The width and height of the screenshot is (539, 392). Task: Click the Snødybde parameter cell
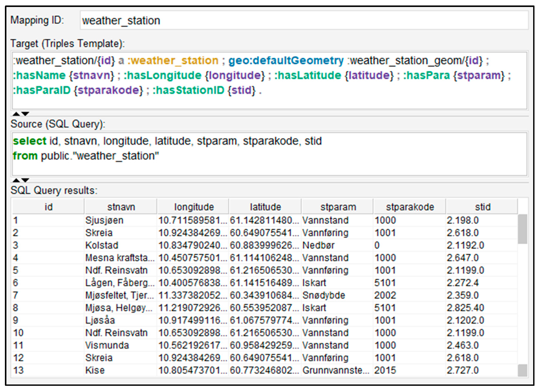click(x=323, y=295)
